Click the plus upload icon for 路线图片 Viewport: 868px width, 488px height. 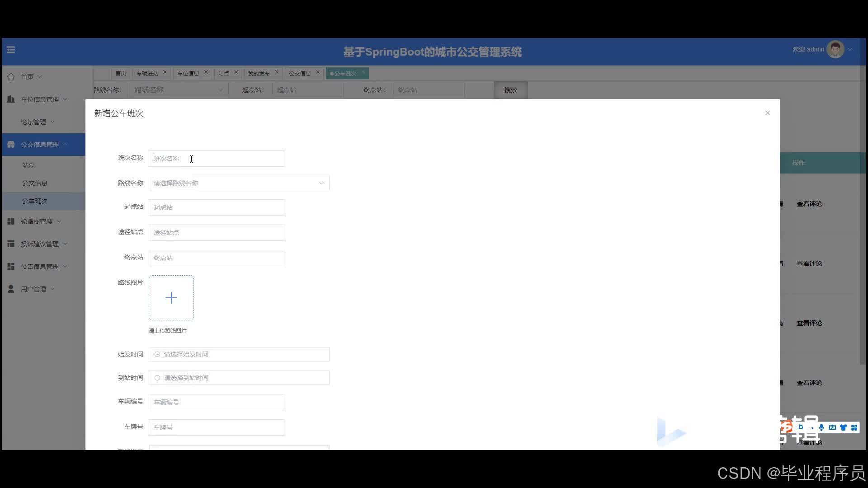[171, 298]
